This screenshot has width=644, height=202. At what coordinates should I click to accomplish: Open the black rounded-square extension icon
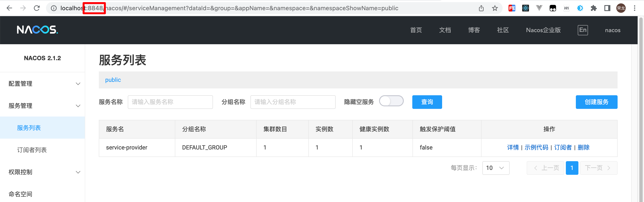(x=552, y=8)
